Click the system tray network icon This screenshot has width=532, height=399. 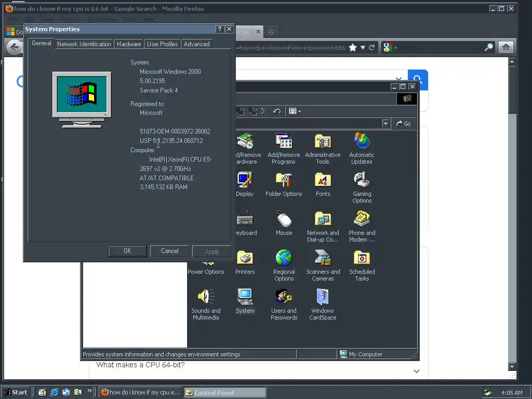[x=488, y=393]
